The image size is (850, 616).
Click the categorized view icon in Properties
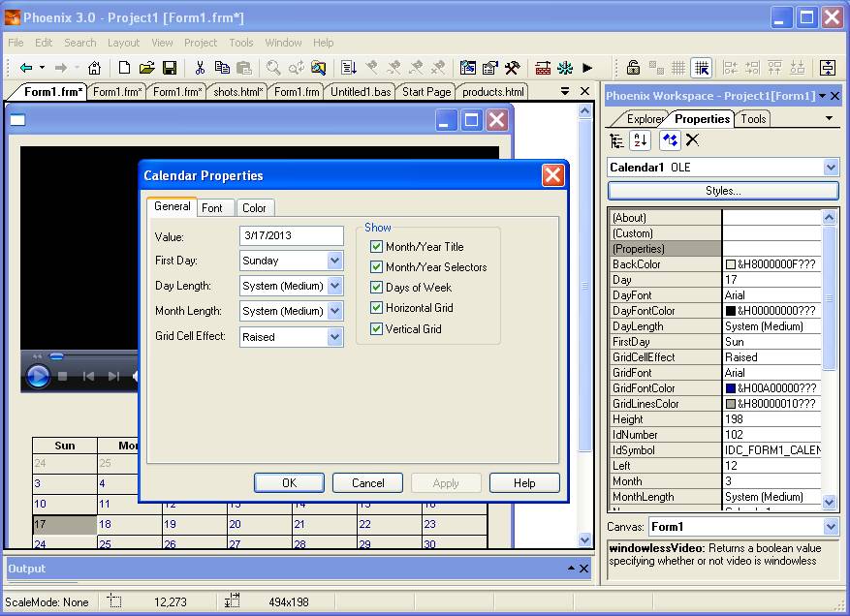(616, 140)
